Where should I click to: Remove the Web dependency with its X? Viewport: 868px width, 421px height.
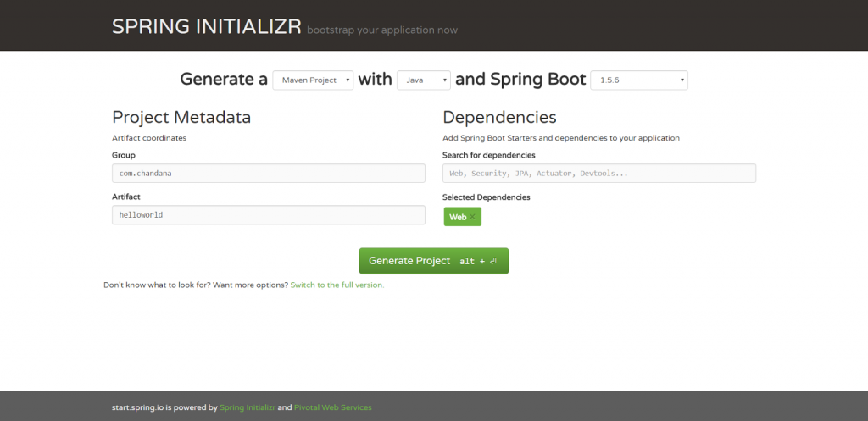tap(472, 217)
